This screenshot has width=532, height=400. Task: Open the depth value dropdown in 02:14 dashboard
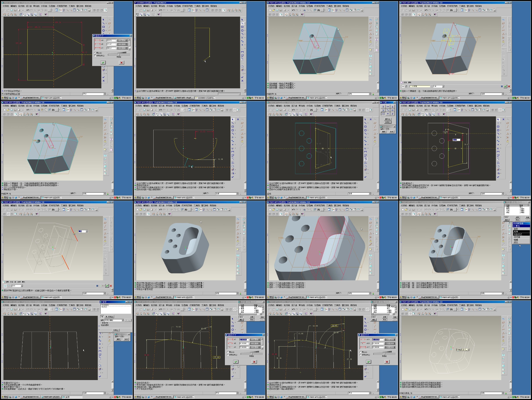click(x=443, y=87)
